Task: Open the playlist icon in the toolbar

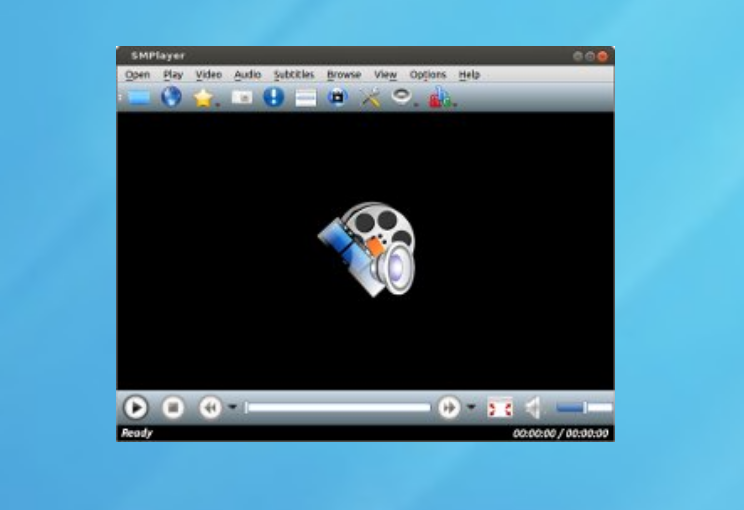Action: (x=306, y=98)
